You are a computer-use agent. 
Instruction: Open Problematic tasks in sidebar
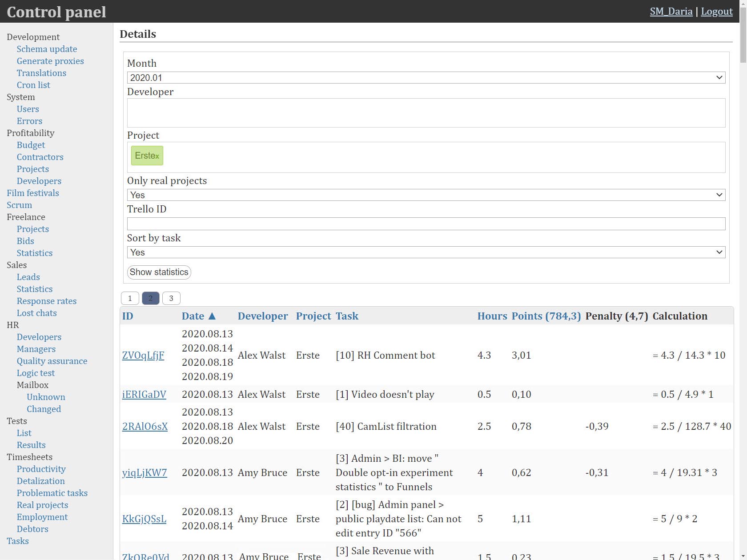click(52, 493)
